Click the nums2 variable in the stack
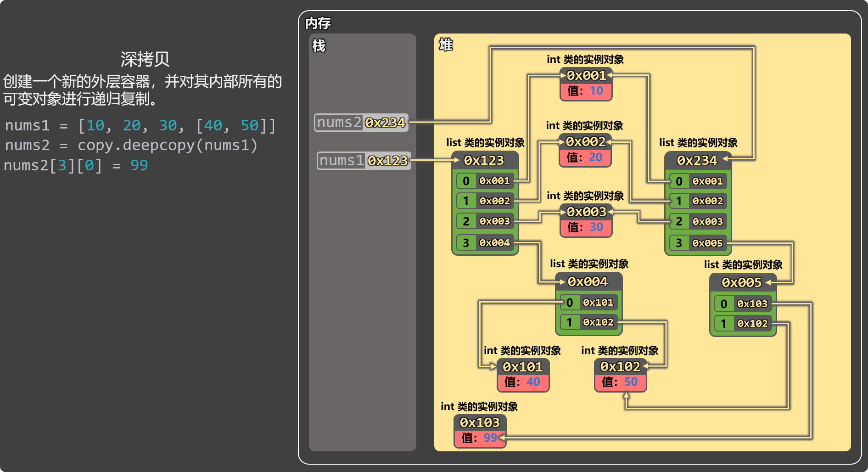The width and height of the screenshot is (868, 472). coord(361,123)
